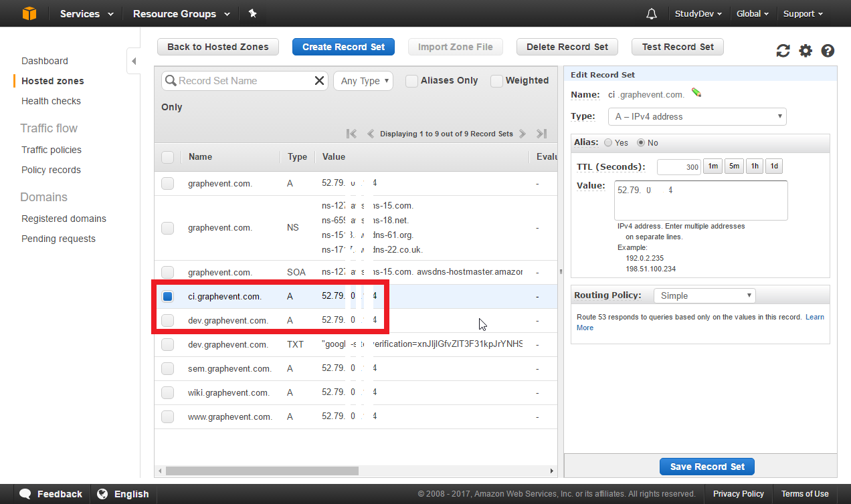This screenshot has width=851, height=504.
Task: Select the Alias Yes radio button
Action: 607,143
